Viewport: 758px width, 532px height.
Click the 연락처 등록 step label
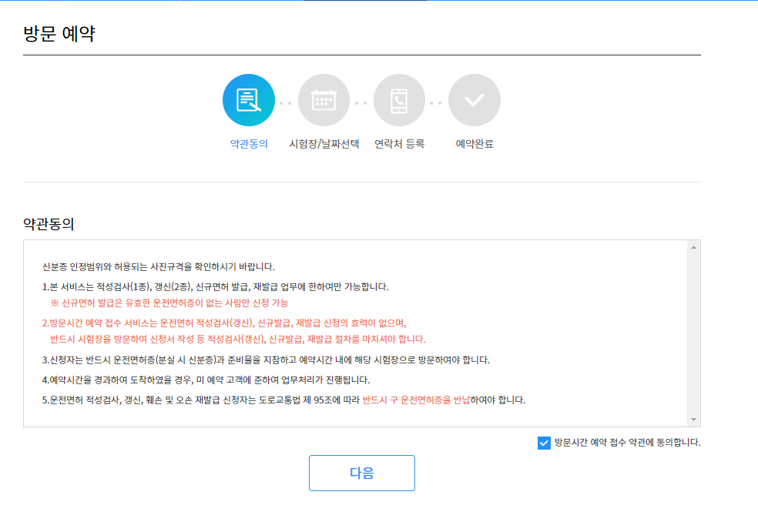[399, 143]
